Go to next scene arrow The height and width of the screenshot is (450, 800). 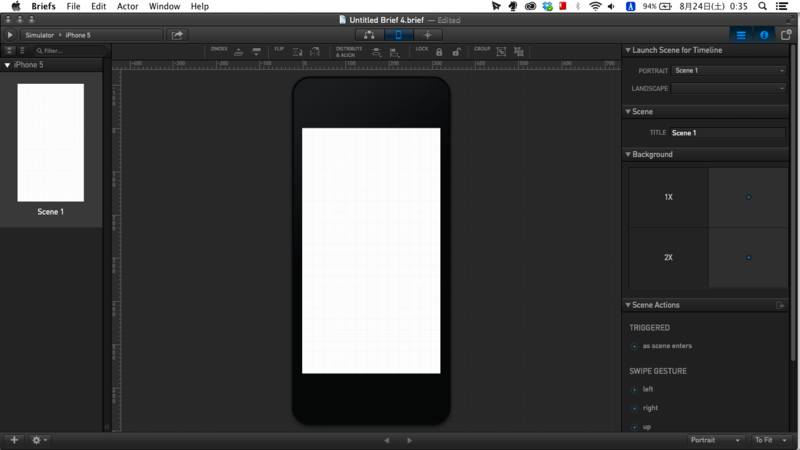pyautogui.click(x=409, y=440)
